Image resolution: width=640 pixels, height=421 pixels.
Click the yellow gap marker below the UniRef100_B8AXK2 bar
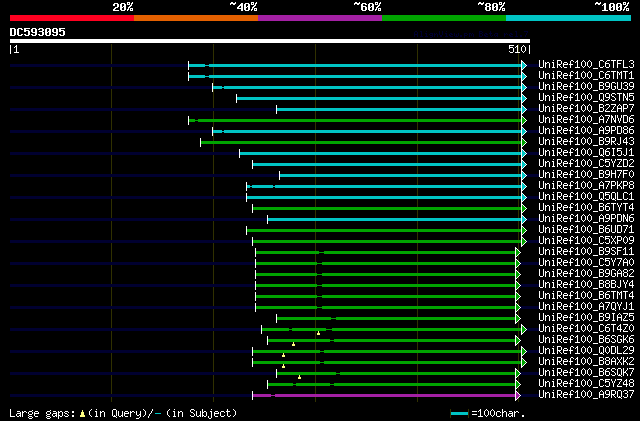point(283,367)
